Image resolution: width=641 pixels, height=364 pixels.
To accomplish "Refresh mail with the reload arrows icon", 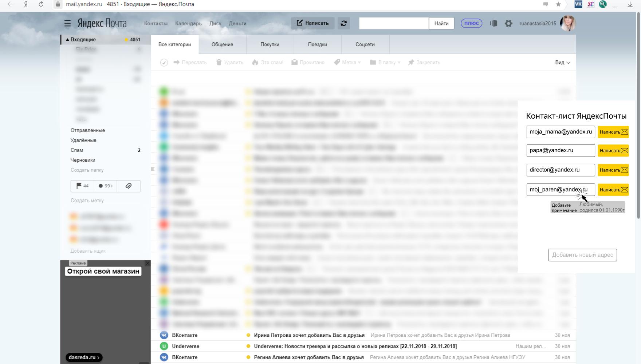I will coord(343,23).
